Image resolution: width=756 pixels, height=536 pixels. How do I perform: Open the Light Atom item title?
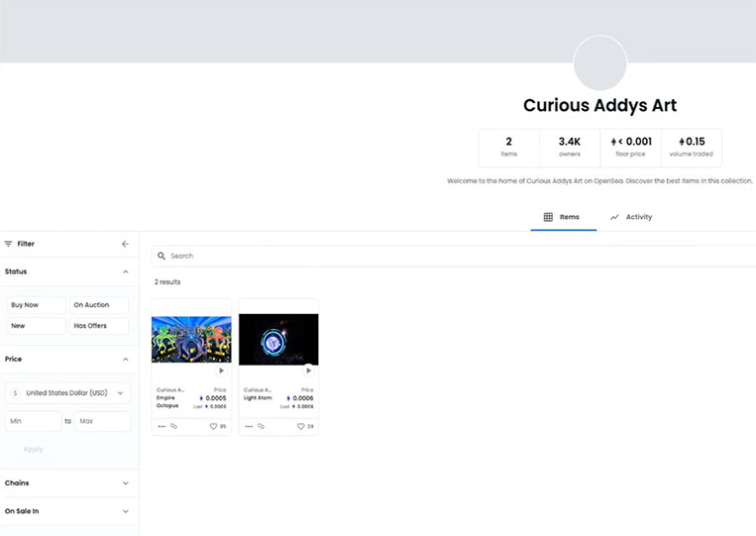pyautogui.click(x=258, y=398)
